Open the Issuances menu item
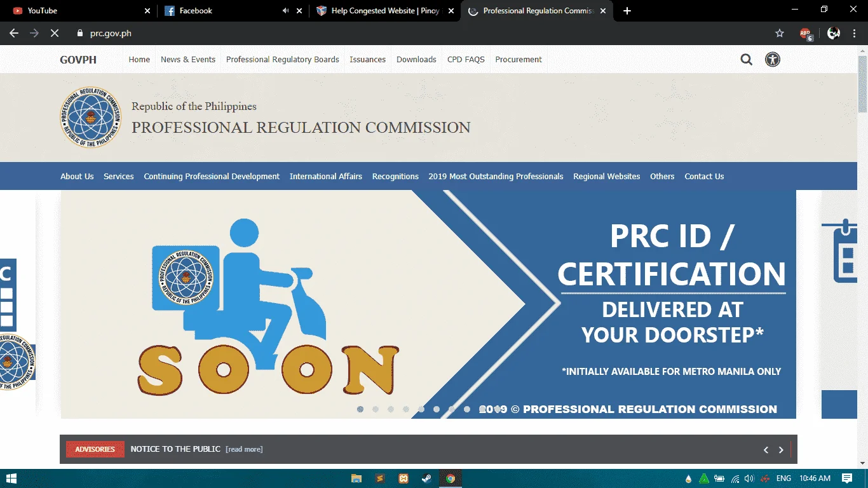 (368, 60)
